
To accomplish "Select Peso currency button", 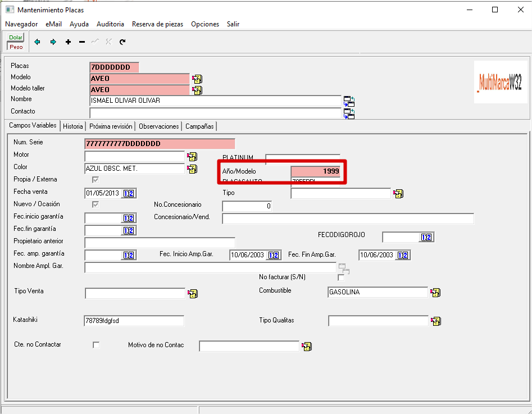I will pos(16,47).
